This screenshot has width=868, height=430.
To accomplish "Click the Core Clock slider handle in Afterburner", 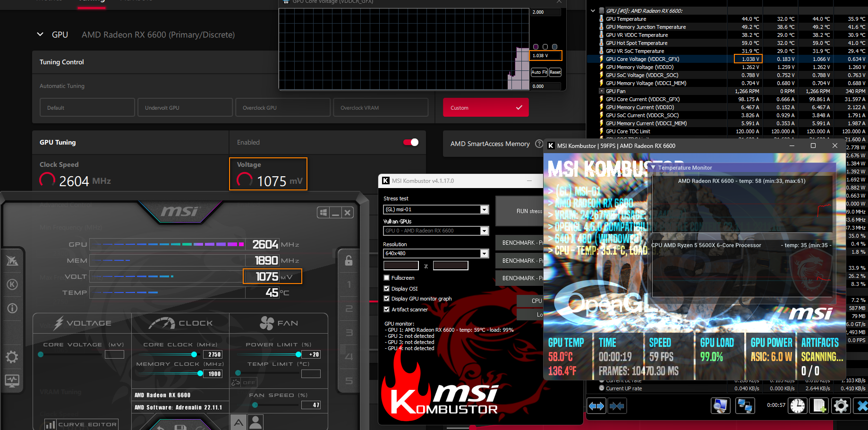I will pos(194,354).
